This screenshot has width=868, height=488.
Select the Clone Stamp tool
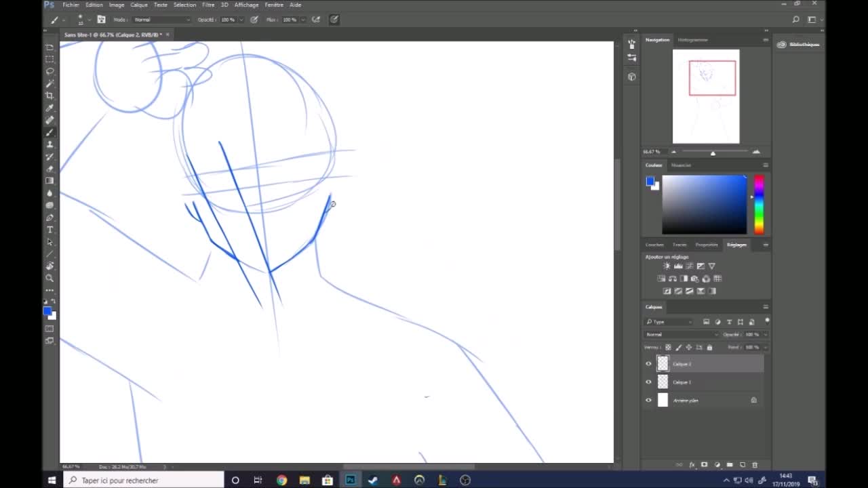(x=50, y=144)
